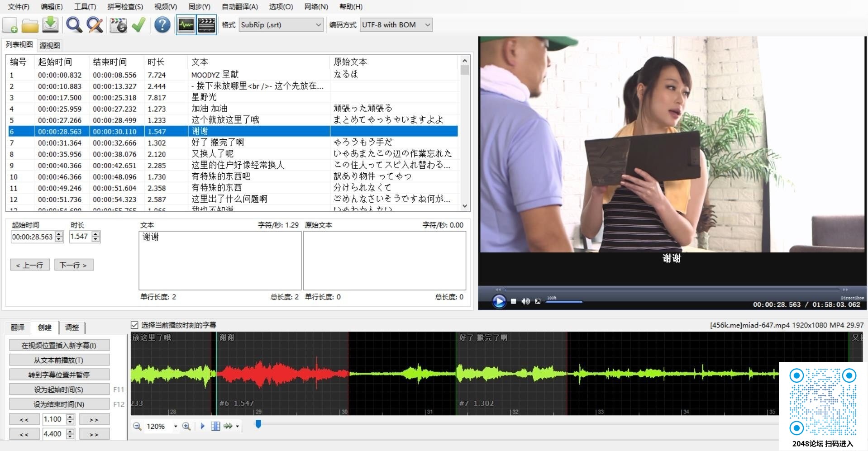
Task: Open a subtitle file with folder icon
Action: click(30, 25)
